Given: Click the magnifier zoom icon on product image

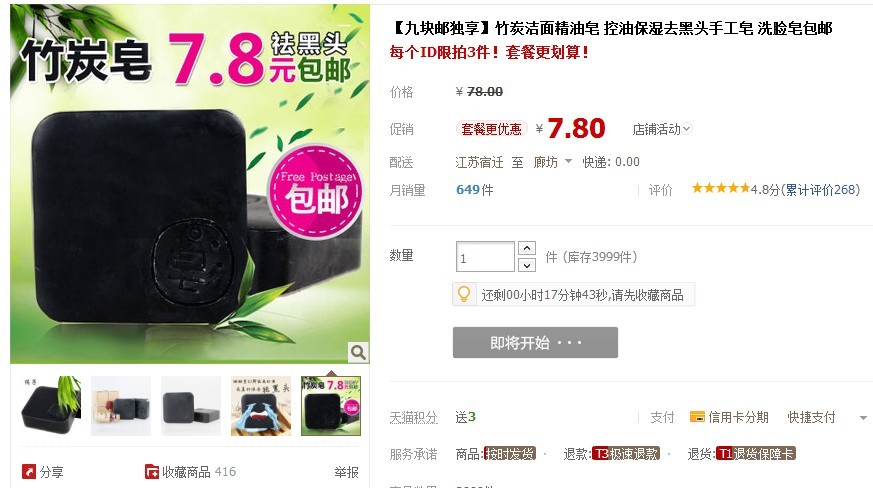Looking at the screenshot, I should tap(358, 352).
